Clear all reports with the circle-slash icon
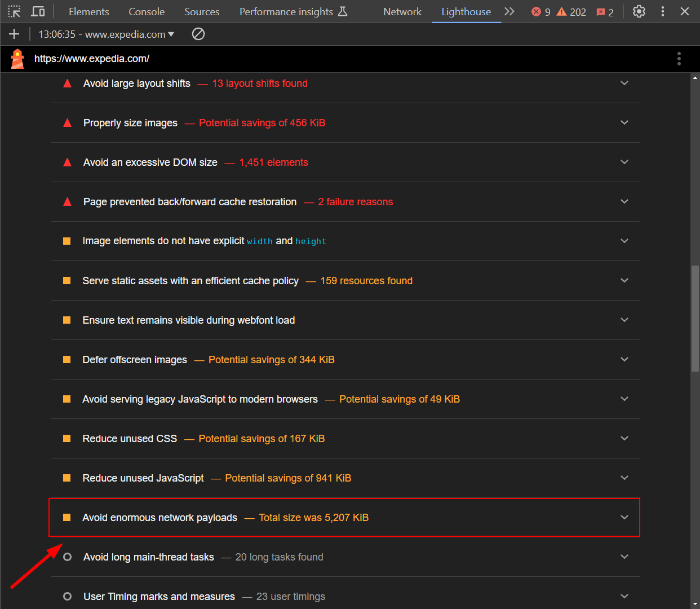The width and height of the screenshot is (700, 609). pyautogui.click(x=198, y=34)
